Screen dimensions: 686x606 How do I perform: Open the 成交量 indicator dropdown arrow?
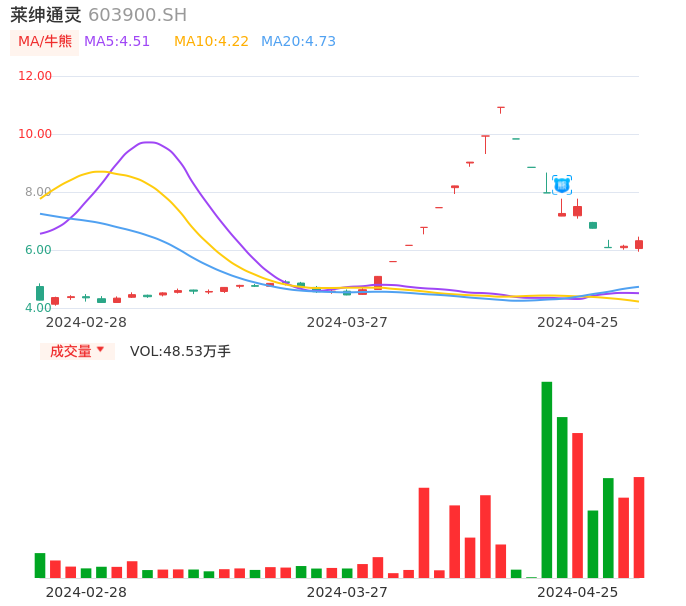tap(100, 350)
